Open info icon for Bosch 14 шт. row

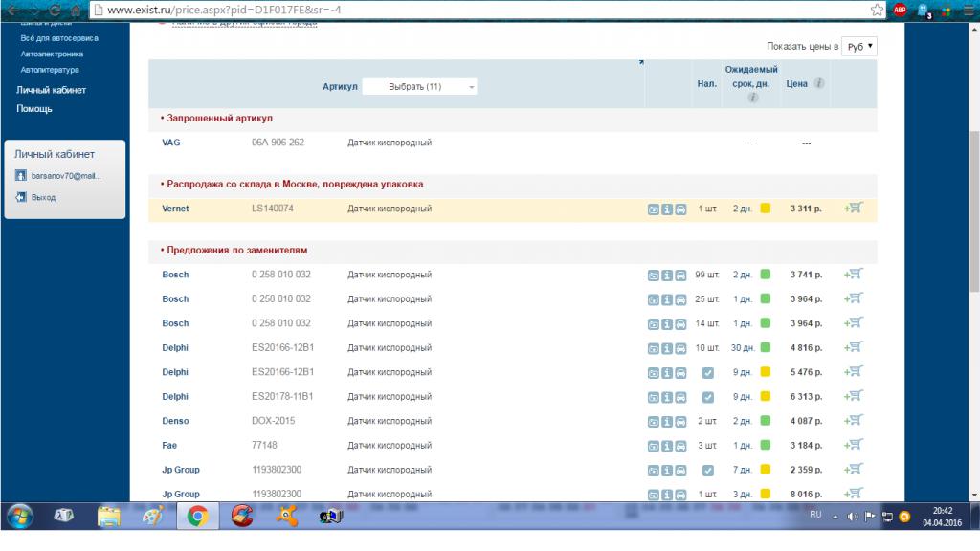[x=667, y=323]
